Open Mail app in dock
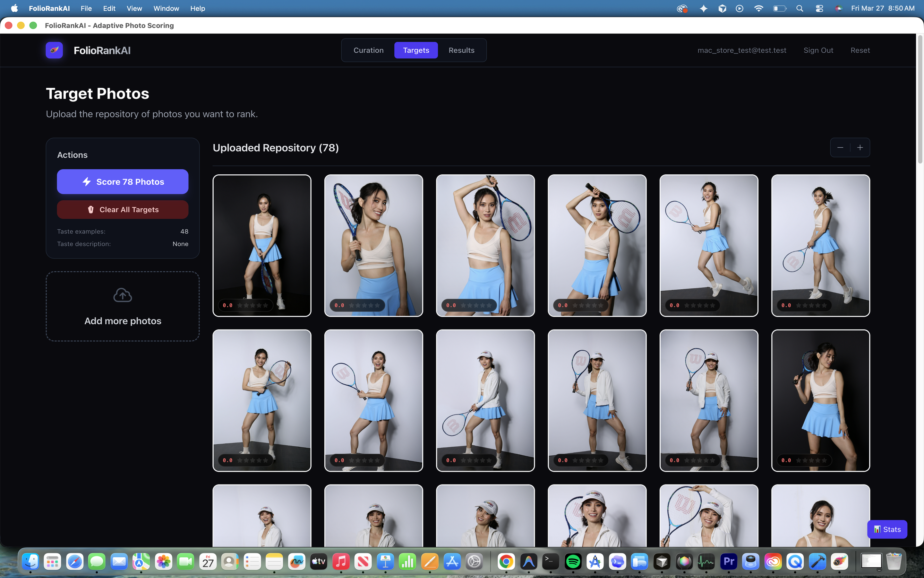 point(119,562)
